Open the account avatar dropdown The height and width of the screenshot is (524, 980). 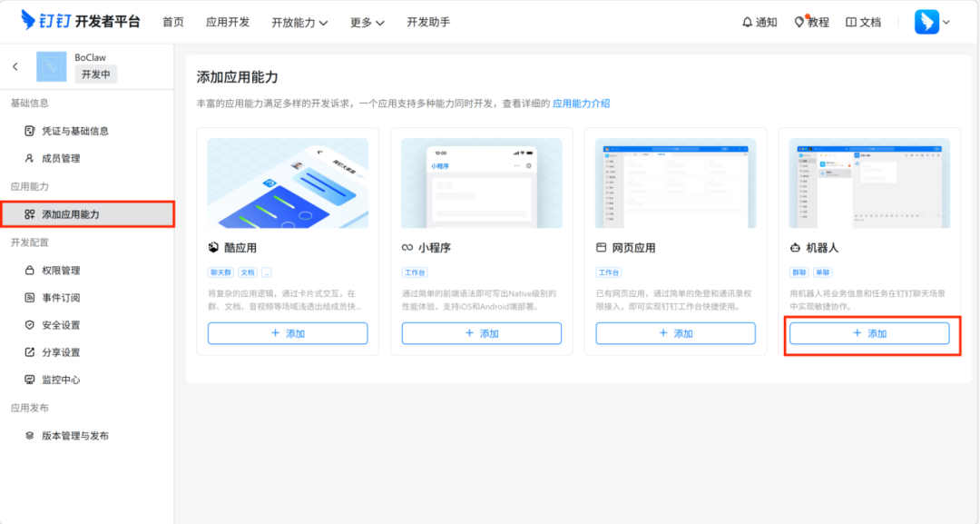(928, 21)
